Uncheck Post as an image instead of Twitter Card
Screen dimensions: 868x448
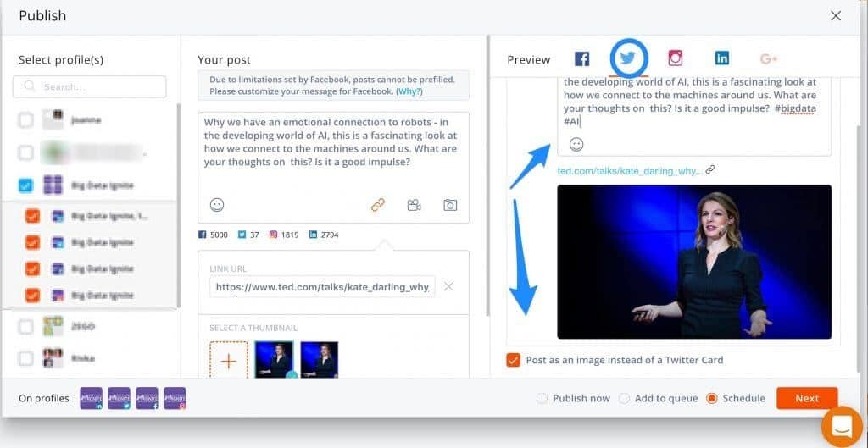513,360
